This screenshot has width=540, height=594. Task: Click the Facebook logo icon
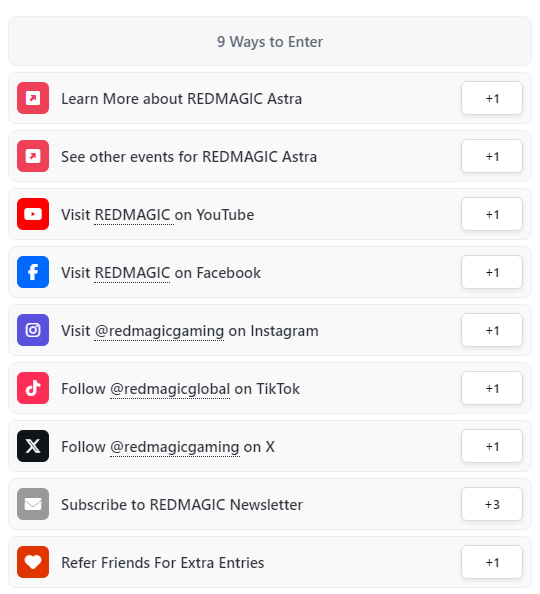click(33, 272)
